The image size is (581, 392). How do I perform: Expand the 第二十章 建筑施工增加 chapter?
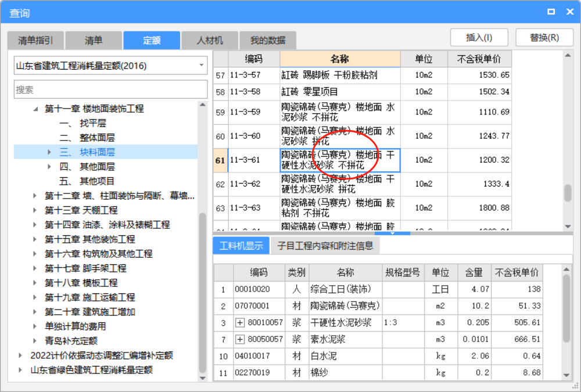pyautogui.click(x=34, y=312)
